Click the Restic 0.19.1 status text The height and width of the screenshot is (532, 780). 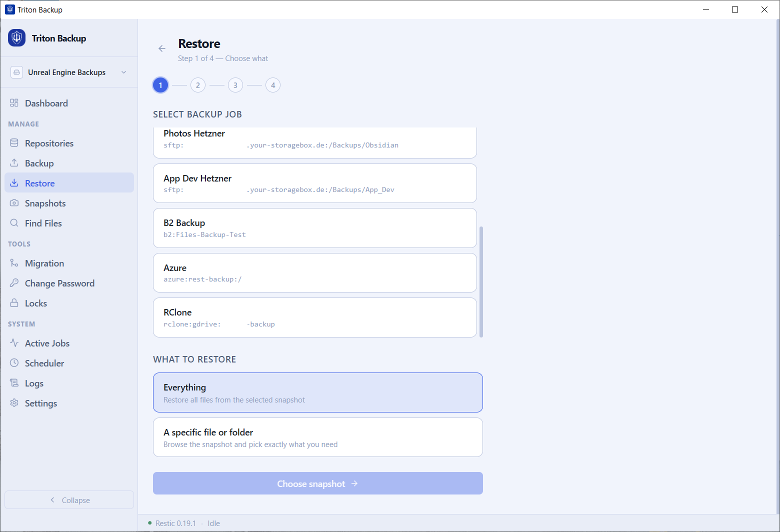175,523
